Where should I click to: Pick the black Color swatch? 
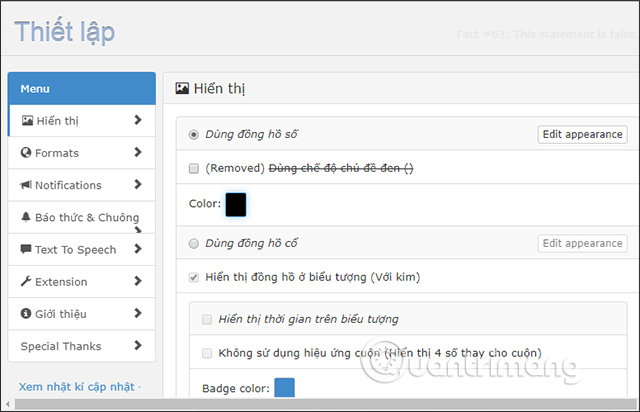click(236, 205)
